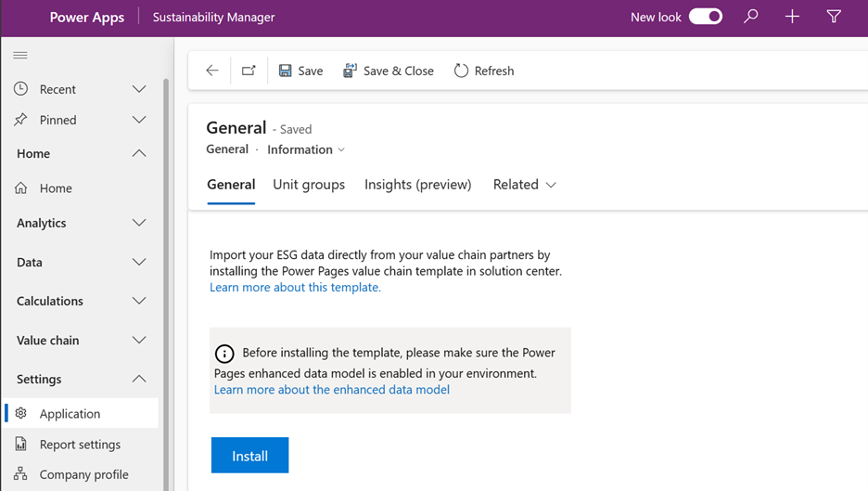This screenshot has width=868, height=491.
Task: Click the Install button
Action: pyautogui.click(x=249, y=455)
